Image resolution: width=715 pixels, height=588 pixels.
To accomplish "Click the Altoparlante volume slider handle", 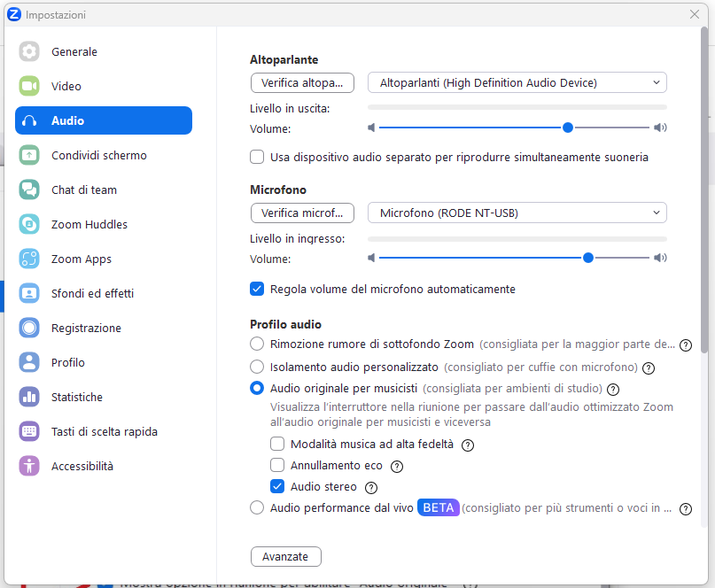I will pyautogui.click(x=568, y=128).
